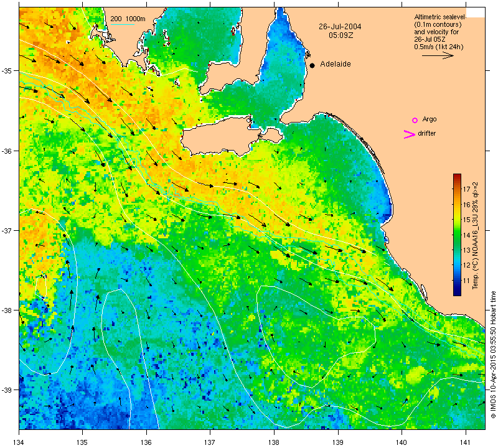Click the 140 longitude axis label

(x=402, y=442)
